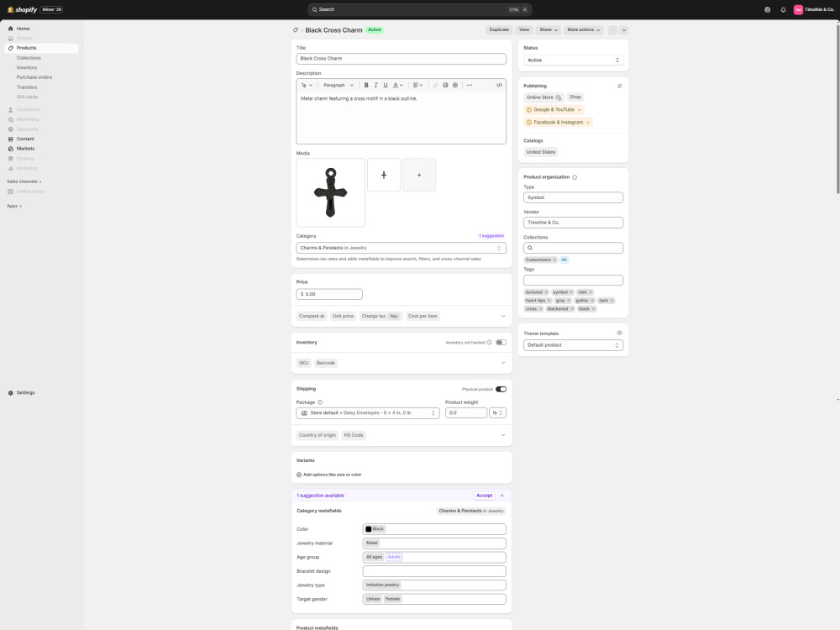
Task: Open the Status Active dropdown
Action: coord(573,60)
